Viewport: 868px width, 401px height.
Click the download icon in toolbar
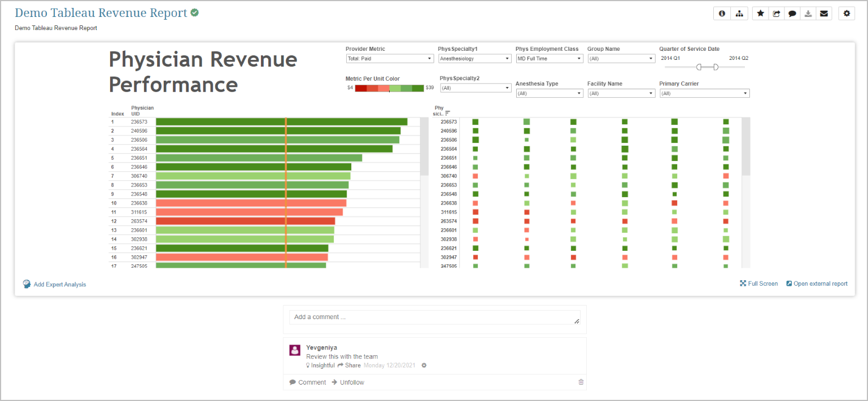pos(808,14)
